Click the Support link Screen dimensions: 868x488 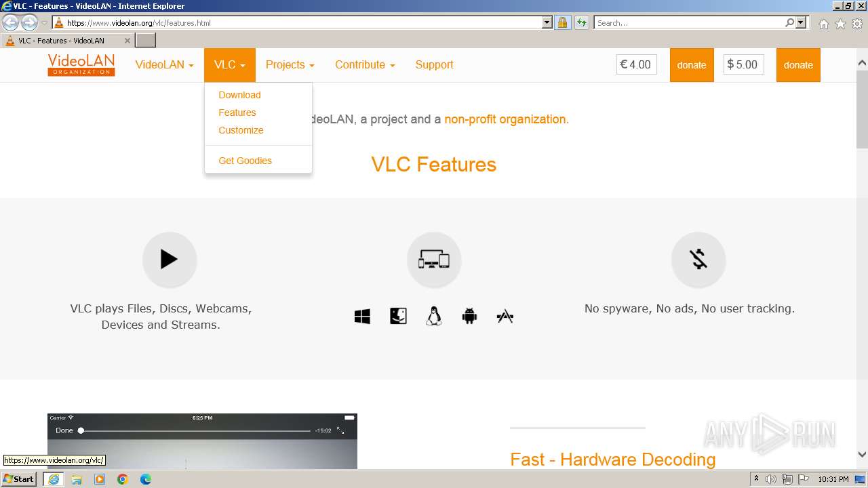click(434, 65)
